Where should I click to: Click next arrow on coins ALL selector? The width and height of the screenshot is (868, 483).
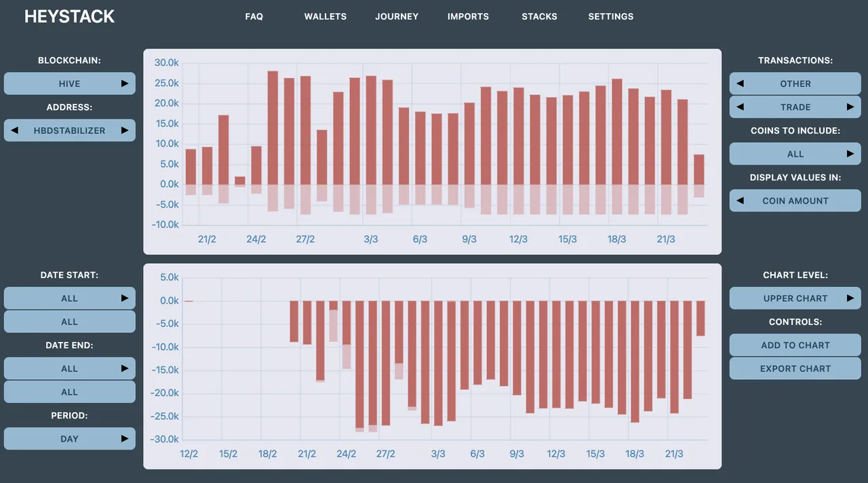point(850,154)
